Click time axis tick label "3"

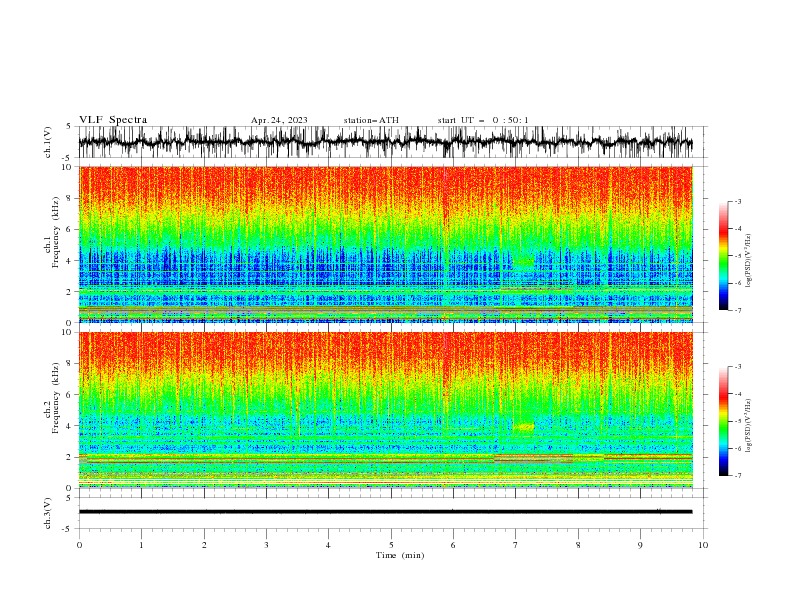[266, 545]
